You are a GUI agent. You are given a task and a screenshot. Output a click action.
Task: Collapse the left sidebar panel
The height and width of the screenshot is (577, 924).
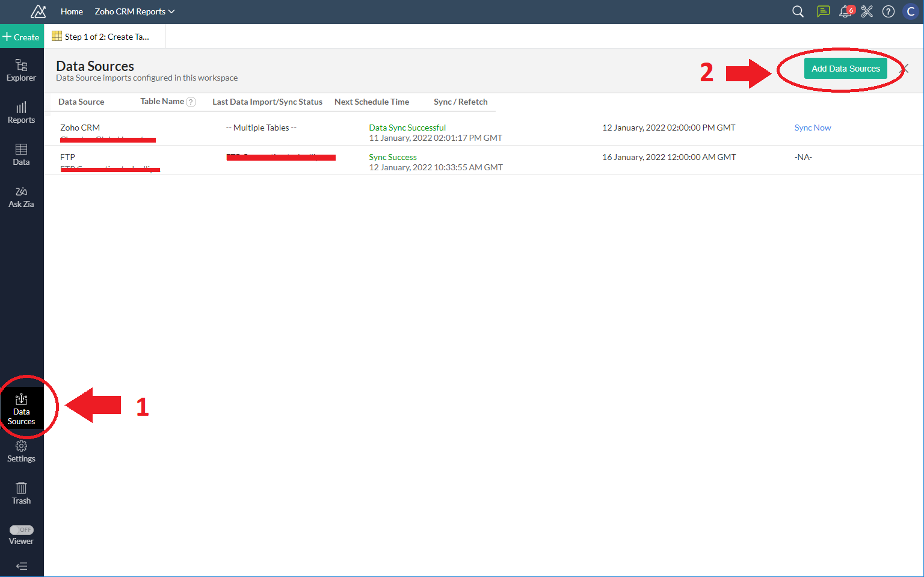click(x=22, y=566)
